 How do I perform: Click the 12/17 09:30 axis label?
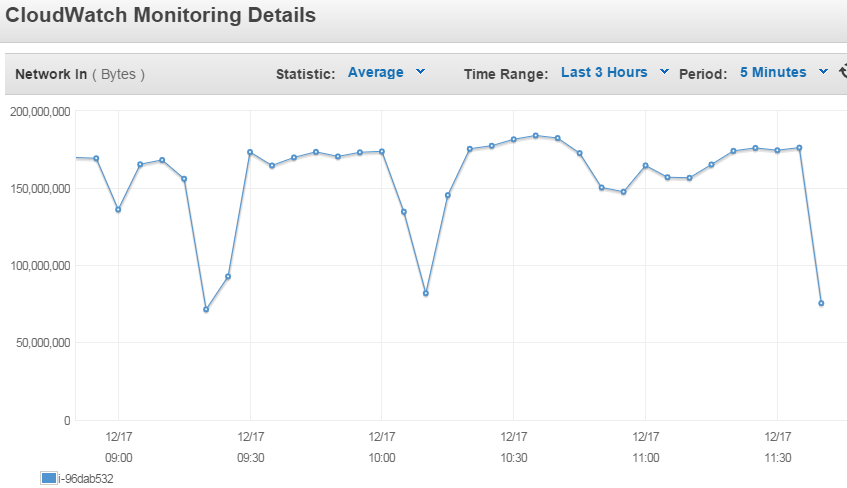pos(251,447)
